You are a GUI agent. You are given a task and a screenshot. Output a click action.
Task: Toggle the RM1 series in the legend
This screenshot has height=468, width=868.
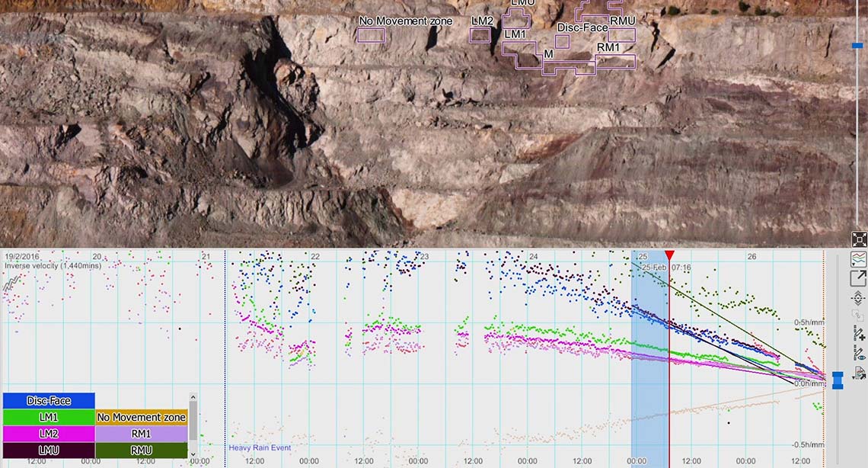coord(141,434)
